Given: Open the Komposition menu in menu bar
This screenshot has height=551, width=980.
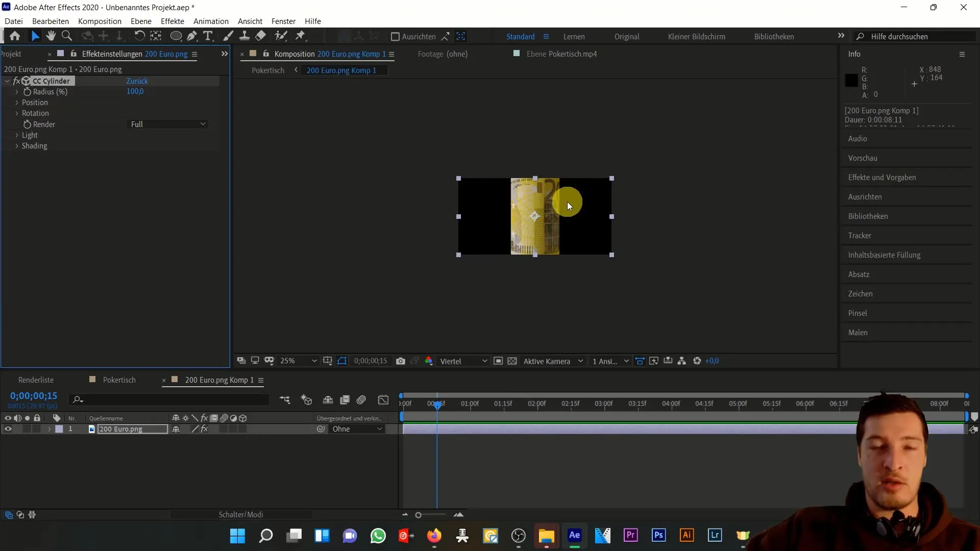Looking at the screenshot, I should [x=100, y=21].
